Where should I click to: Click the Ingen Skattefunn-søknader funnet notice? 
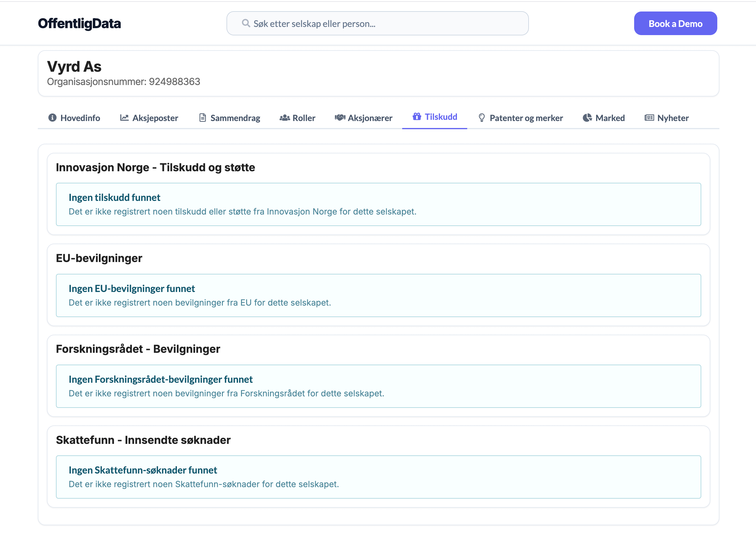(x=378, y=477)
